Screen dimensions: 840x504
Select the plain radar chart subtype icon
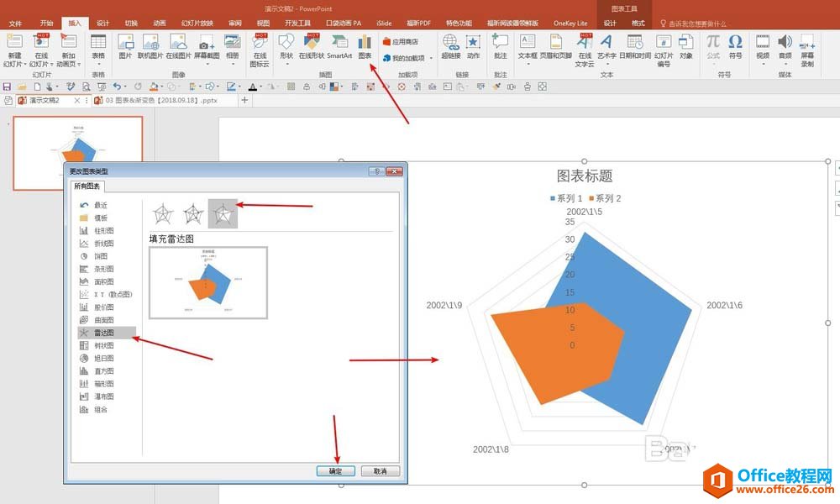[163, 213]
